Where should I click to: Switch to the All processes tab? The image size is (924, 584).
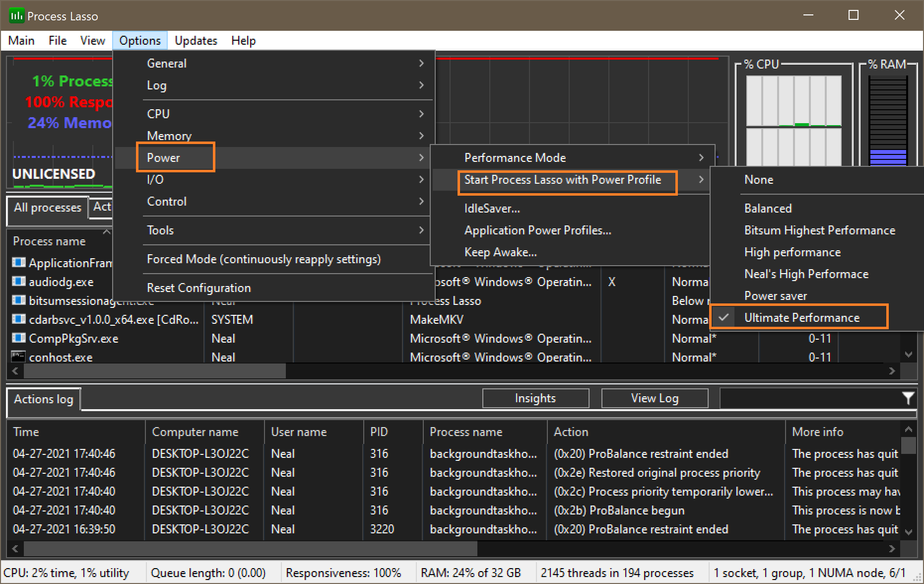pos(47,208)
